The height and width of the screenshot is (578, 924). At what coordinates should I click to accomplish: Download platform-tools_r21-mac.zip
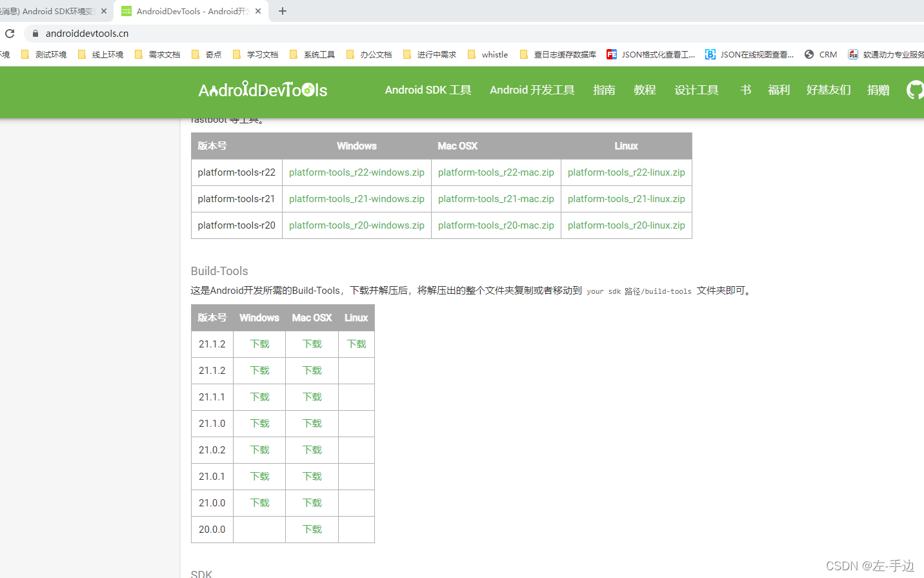click(496, 199)
